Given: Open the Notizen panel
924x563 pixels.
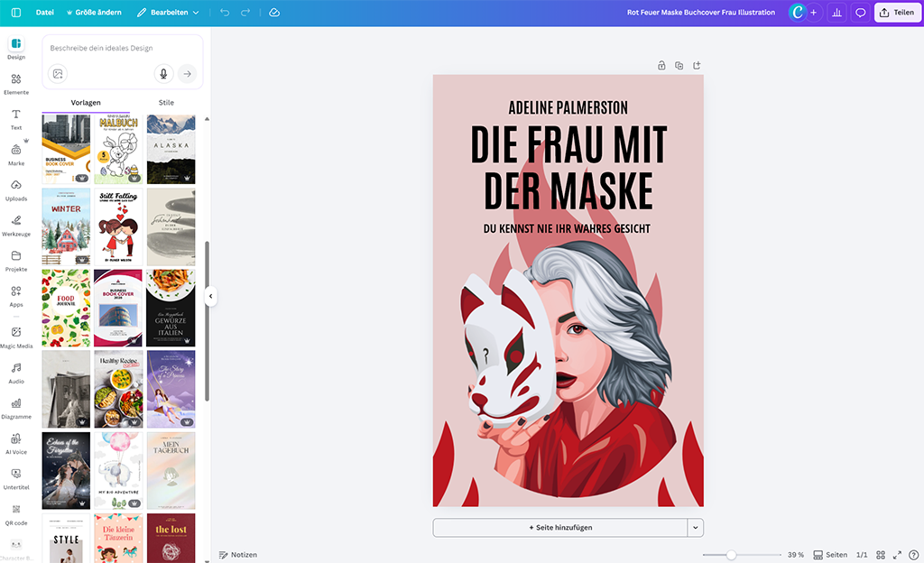Looking at the screenshot, I should coord(237,555).
